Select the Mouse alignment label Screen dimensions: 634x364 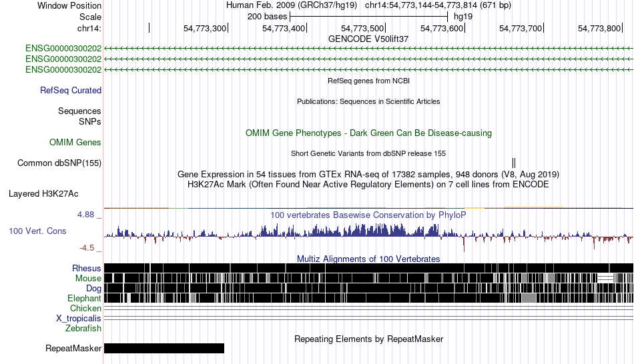click(88, 279)
